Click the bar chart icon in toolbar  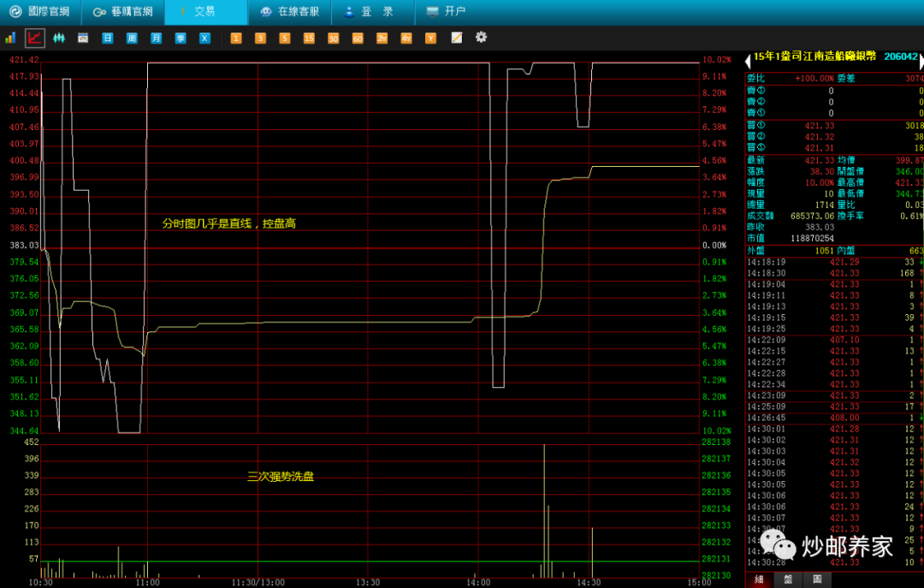[x=10, y=38]
